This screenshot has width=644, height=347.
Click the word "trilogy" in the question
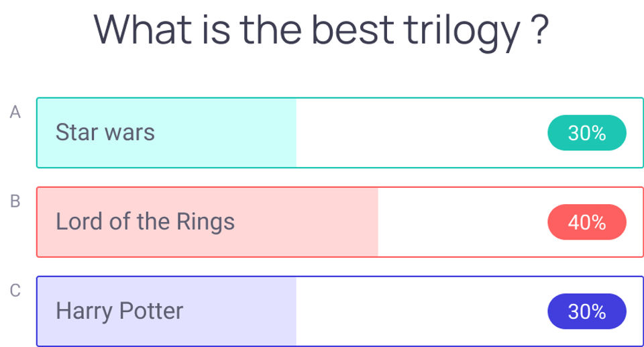461,32
